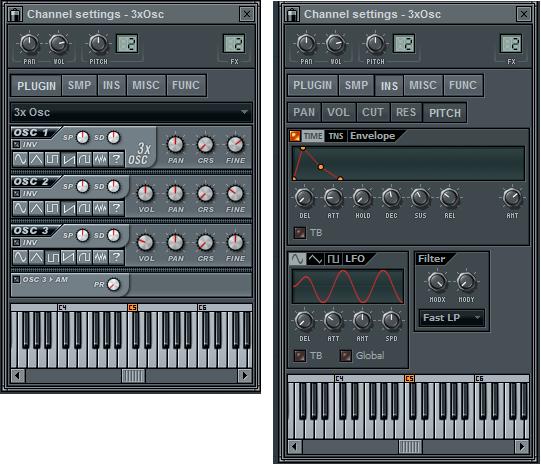This screenshot has height=465, width=541.
Task: Enable the Global LFO option
Action: pyautogui.click(x=346, y=356)
